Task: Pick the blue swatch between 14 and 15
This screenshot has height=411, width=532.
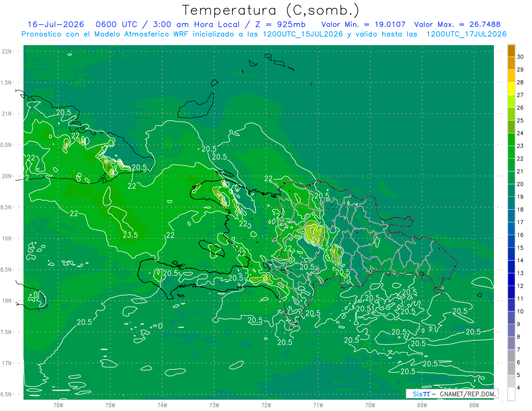Action: (511, 254)
